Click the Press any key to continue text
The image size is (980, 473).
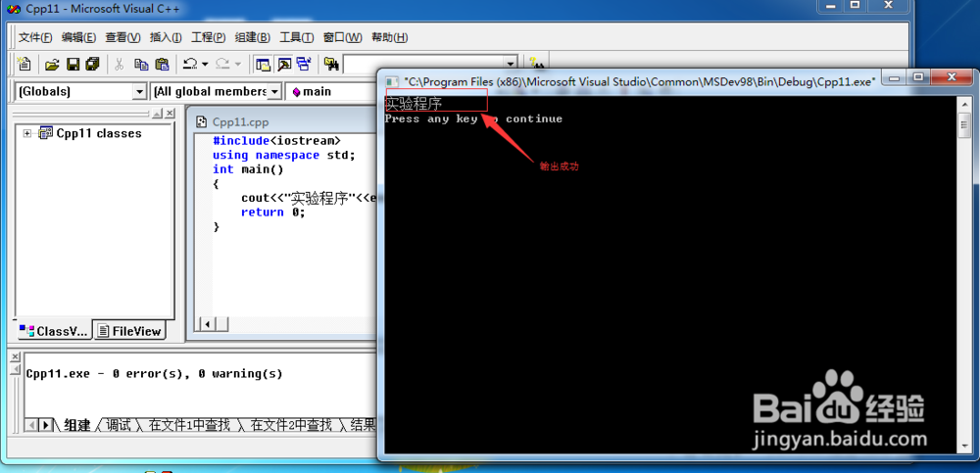point(473,118)
